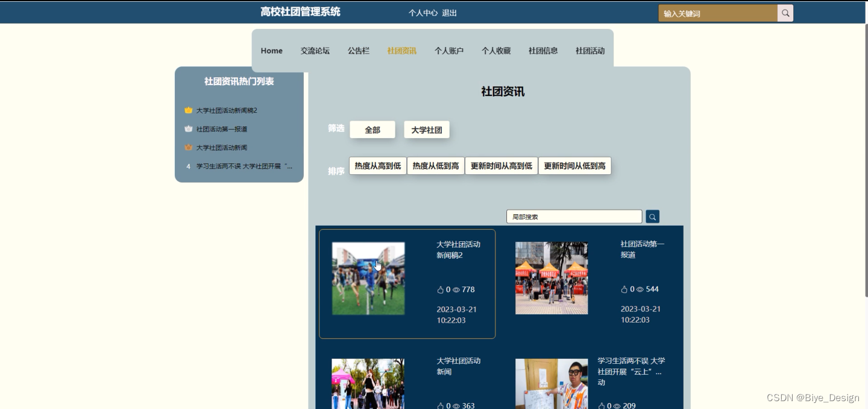Sort by 更新时间从低到高
This screenshot has height=409, width=868.
575,166
